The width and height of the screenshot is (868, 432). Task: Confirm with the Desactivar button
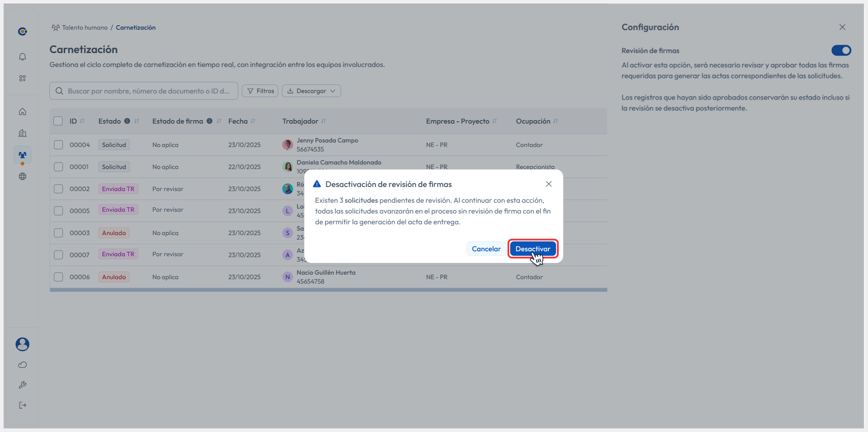(533, 249)
